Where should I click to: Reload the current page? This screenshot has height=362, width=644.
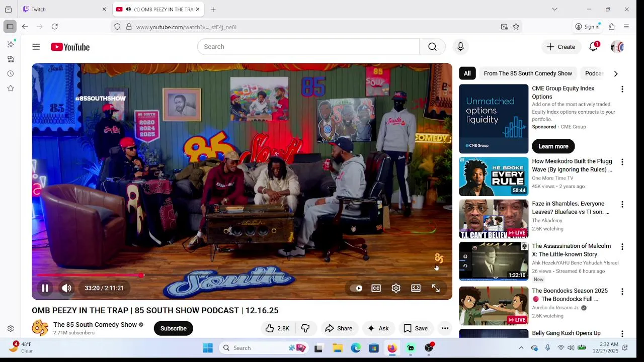(55, 27)
